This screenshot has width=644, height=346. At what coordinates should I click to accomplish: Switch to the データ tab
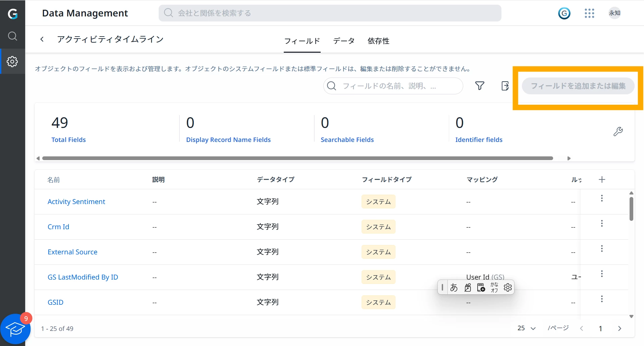pyautogui.click(x=344, y=41)
